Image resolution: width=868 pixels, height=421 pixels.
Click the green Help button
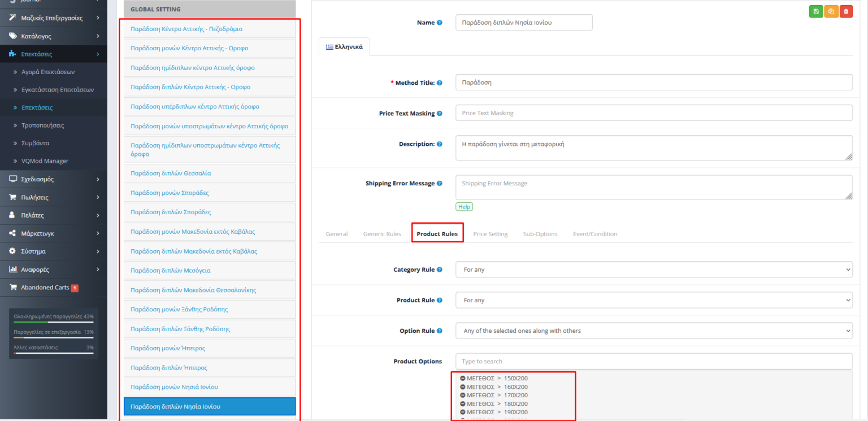click(464, 206)
